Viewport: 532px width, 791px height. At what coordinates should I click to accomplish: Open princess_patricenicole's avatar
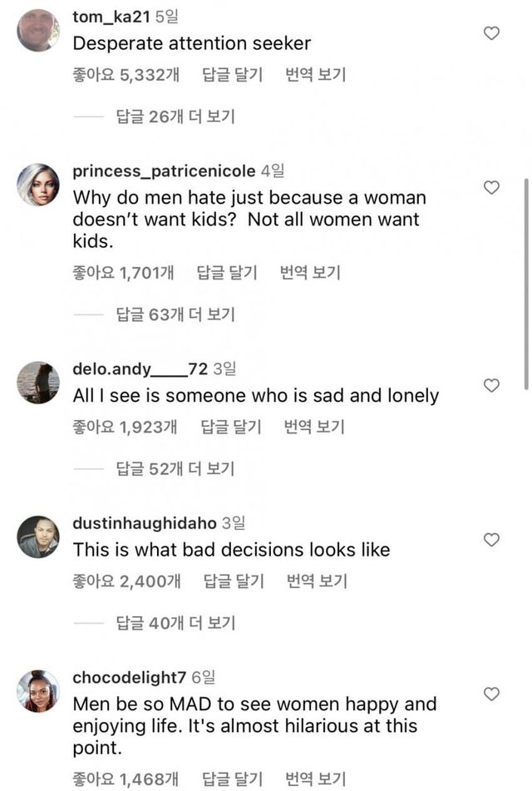click(38, 185)
